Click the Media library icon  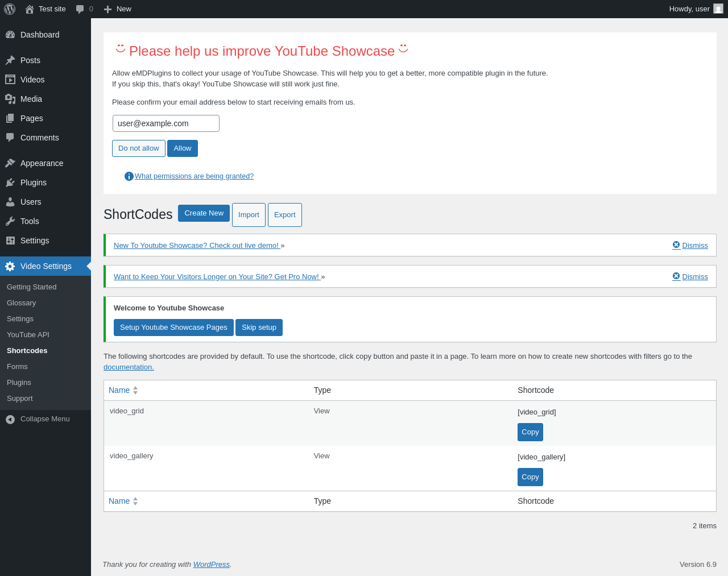click(x=10, y=99)
